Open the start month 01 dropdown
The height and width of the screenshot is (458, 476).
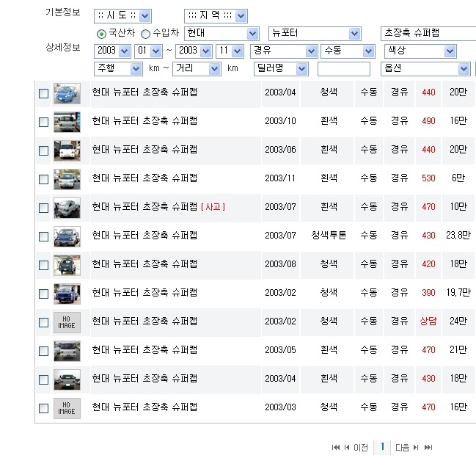coord(148,51)
